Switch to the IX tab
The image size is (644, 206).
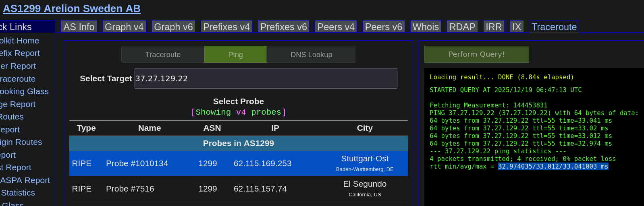click(517, 27)
